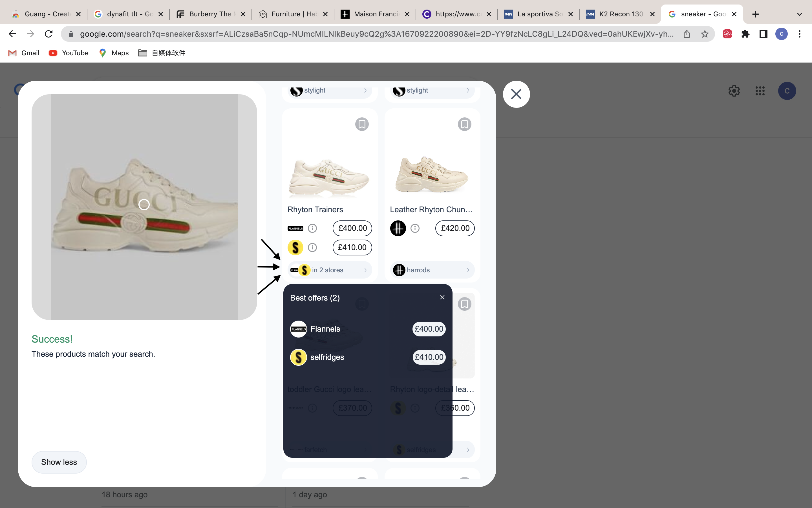The image size is (812, 508).
Task: Select the £420.00 price button
Action: point(455,229)
